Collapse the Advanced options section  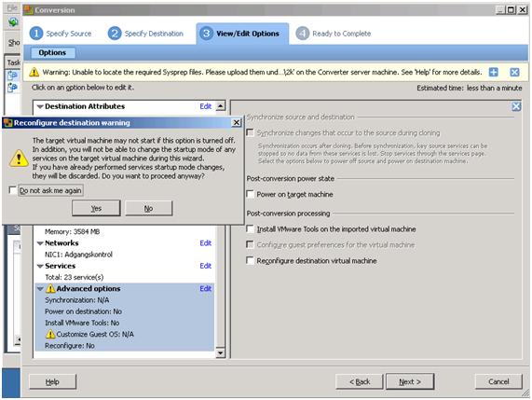tap(40, 289)
